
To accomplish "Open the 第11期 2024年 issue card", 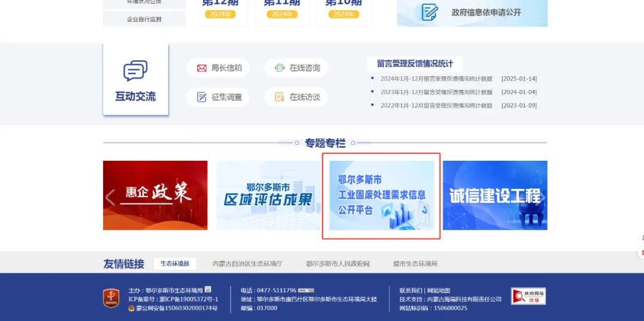I will coord(281,13).
